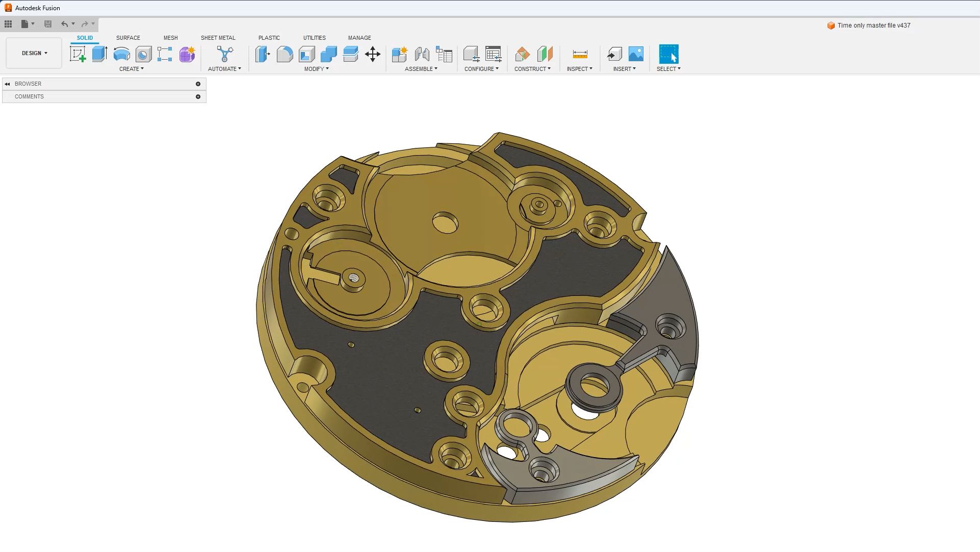
Task: Click the Create Sketch tool icon
Action: [78, 54]
